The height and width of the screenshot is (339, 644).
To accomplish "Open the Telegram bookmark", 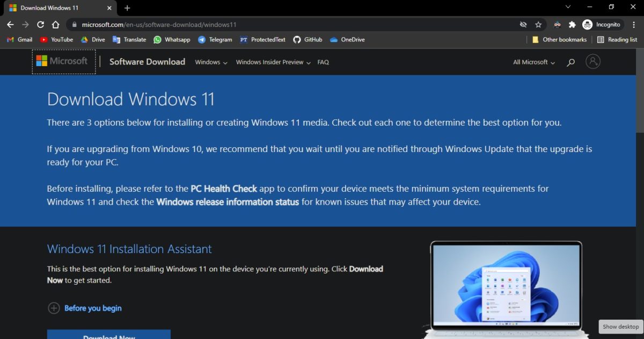I will pos(215,40).
